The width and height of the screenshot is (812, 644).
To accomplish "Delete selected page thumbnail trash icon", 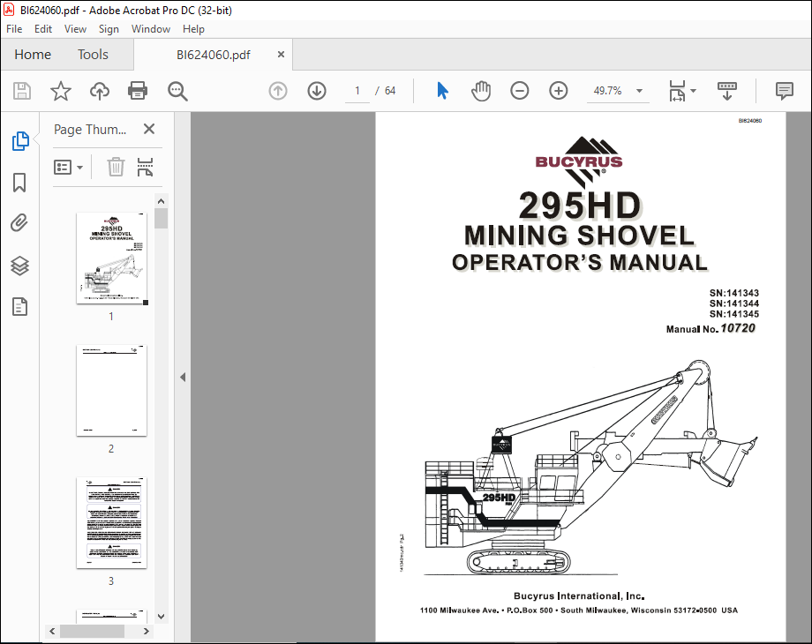I will (116, 168).
